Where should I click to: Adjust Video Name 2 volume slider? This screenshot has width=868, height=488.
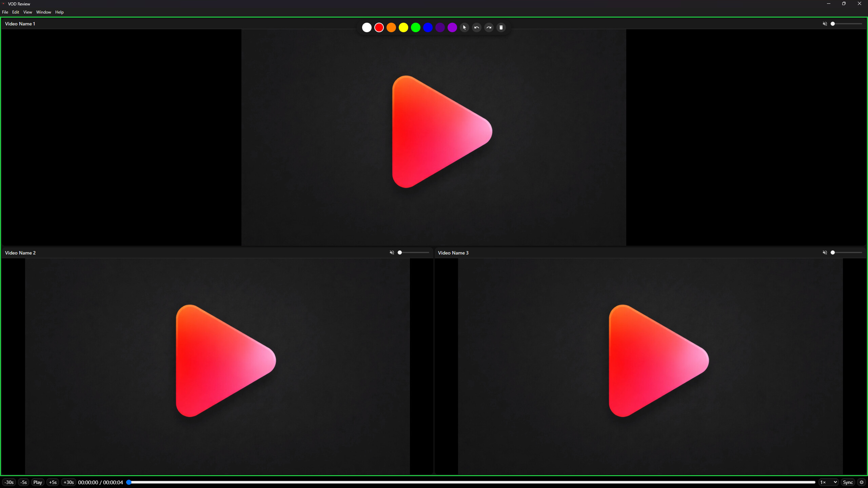coord(414,252)
